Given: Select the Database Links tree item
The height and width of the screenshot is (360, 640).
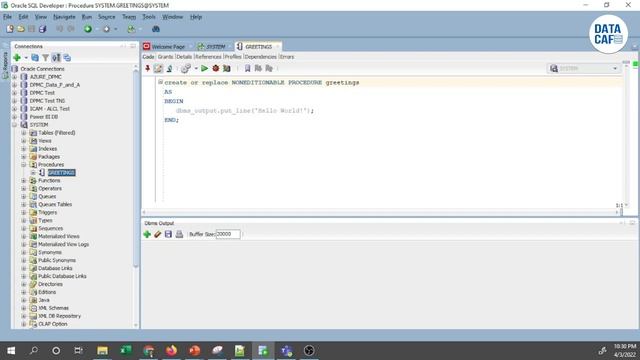Looking at the screenshot, I should [x=55, y=268].
